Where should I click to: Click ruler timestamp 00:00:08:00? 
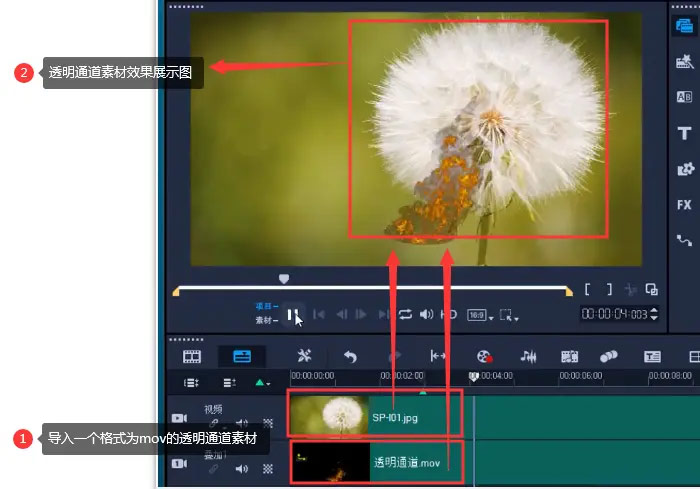(x=670, y=376)
